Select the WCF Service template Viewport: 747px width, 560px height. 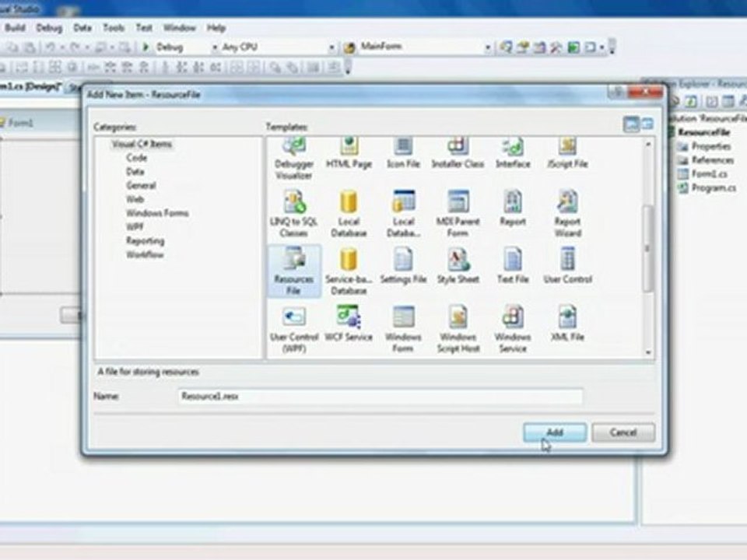coord(349,324)
